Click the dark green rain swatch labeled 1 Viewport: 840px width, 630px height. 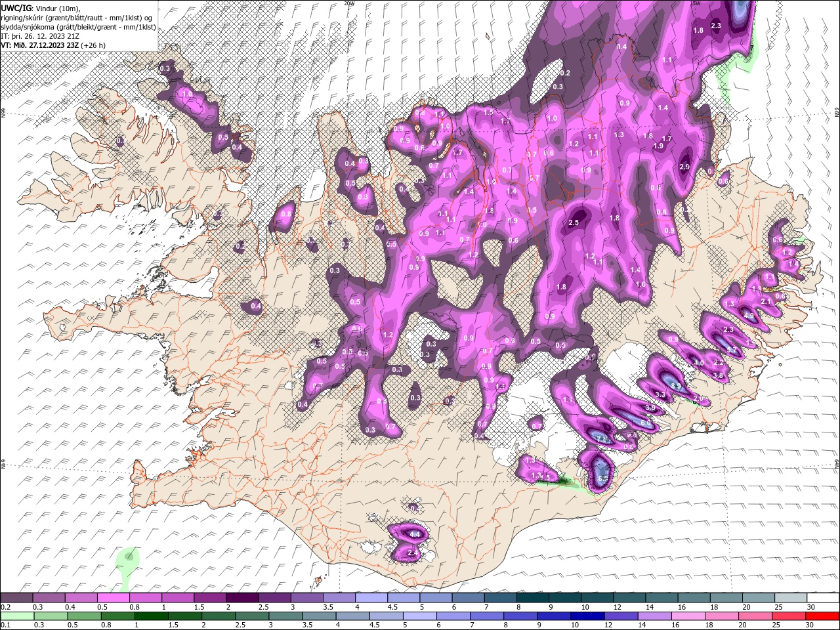[x=152, y=617]
